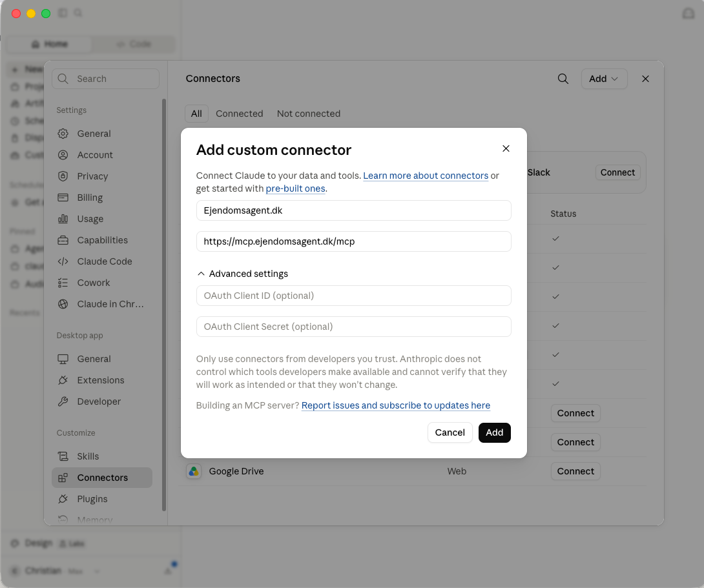Click the settings sidebar scrollbar
This screenshot has width=704, height=588.
164,305
